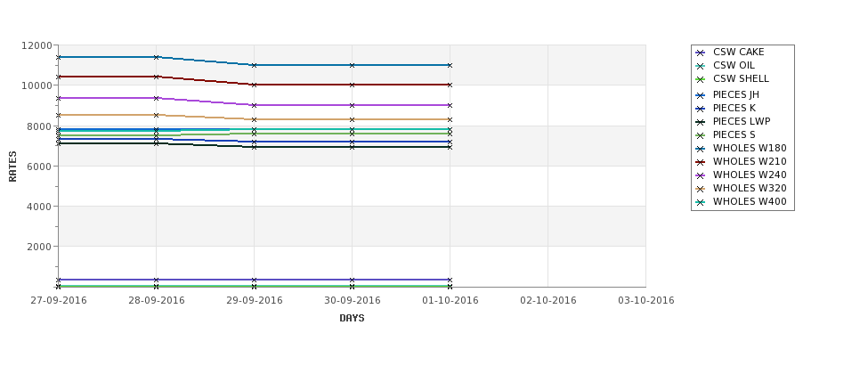
Task: Click the PIECES JH legend marker icon
Action: [701, 95]
